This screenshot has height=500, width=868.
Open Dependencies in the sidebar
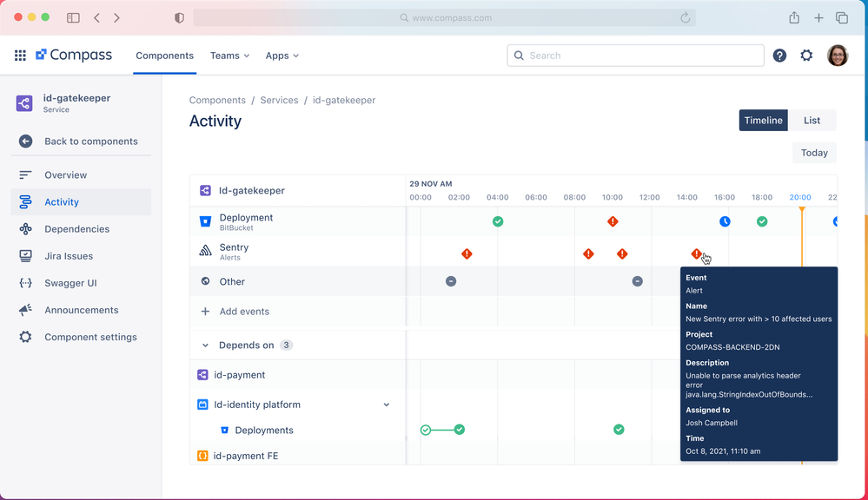coord(81,229)
